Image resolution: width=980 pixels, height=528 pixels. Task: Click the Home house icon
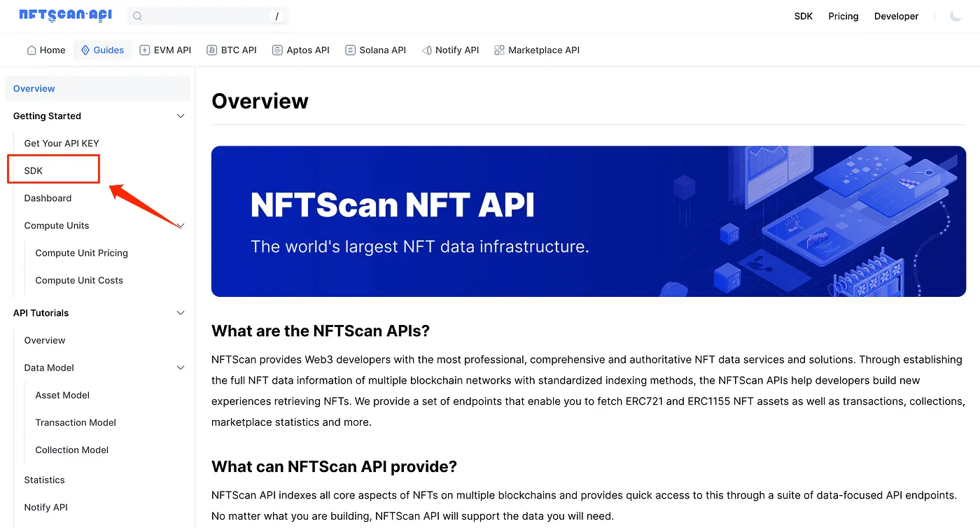31,50
